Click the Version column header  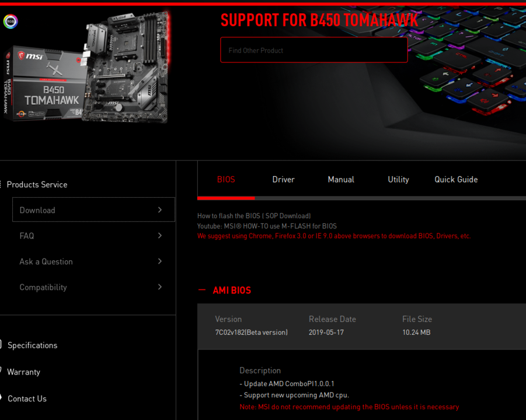(228, 319)
